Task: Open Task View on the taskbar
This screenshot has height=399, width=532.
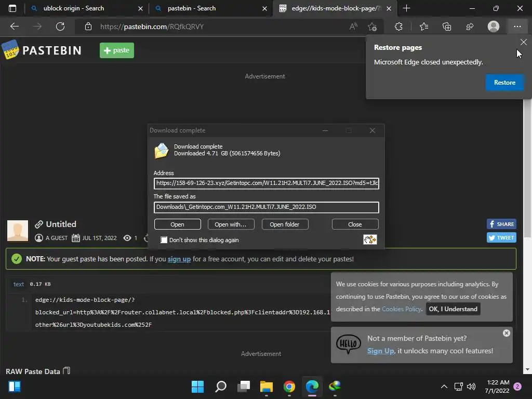Action: click(244, 386)
